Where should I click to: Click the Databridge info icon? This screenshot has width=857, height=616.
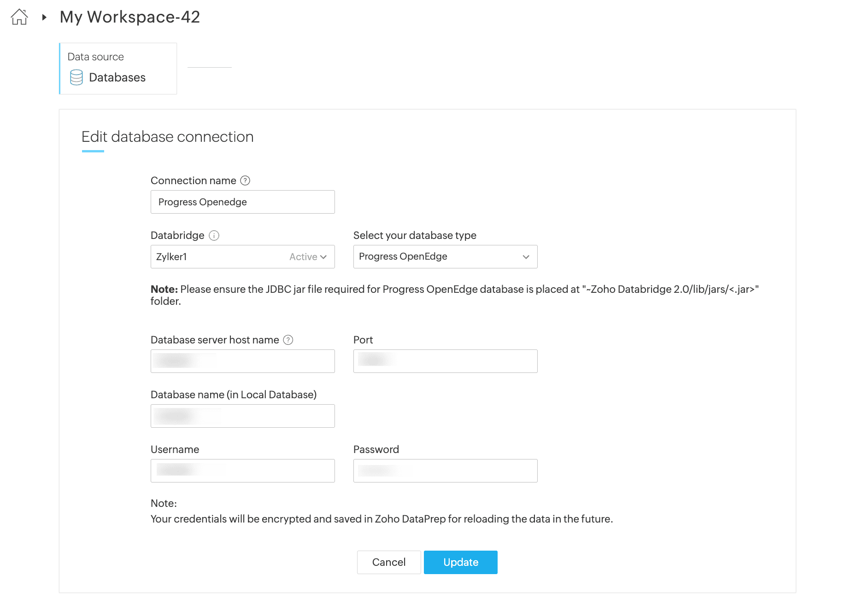pos(214,236)
